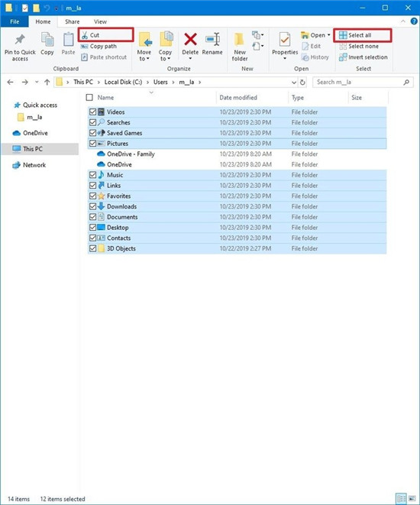Toggle the select-all checkbox beside Name header
This screenshot has width=420, height=505.
pyautogui.click(x=89, y=97)
